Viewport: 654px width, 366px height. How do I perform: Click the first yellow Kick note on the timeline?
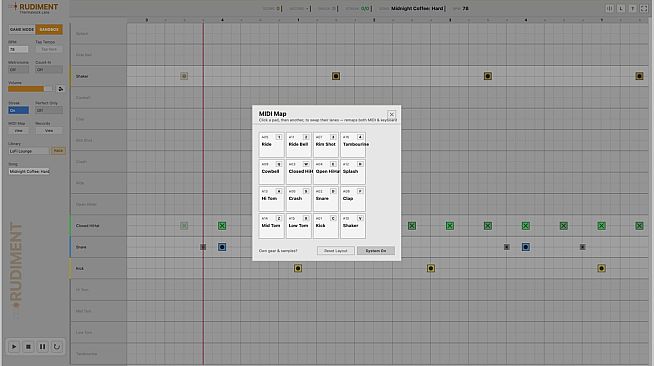pos(298,268)
